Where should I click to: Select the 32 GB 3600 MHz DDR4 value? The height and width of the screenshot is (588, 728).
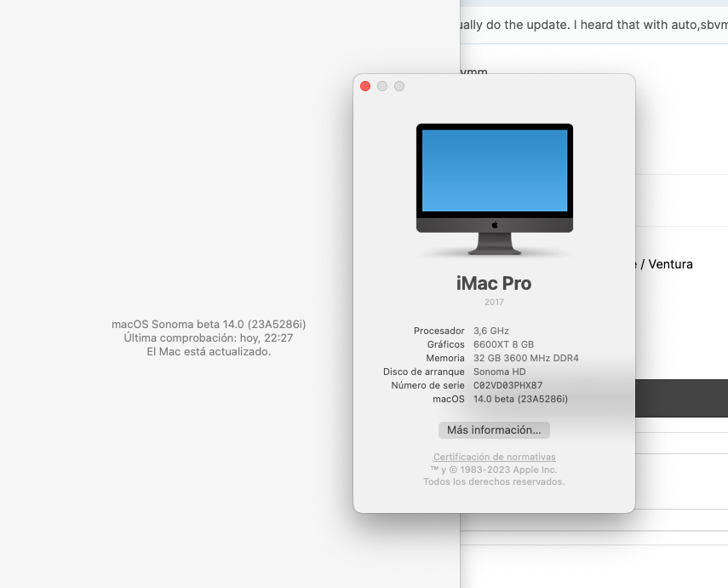tap(526, 358)
